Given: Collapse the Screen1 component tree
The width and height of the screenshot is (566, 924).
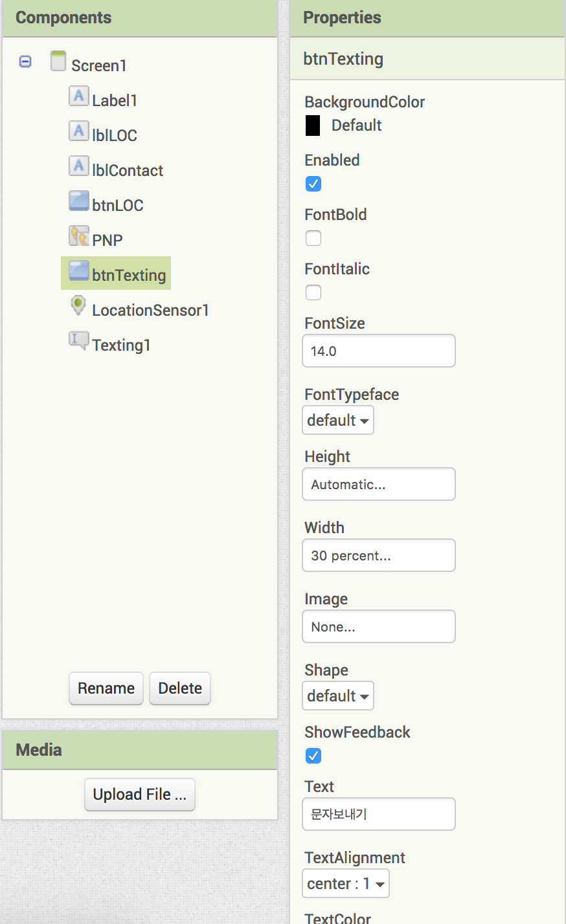Looking at the screenshot, I should [x=25, y=62].
